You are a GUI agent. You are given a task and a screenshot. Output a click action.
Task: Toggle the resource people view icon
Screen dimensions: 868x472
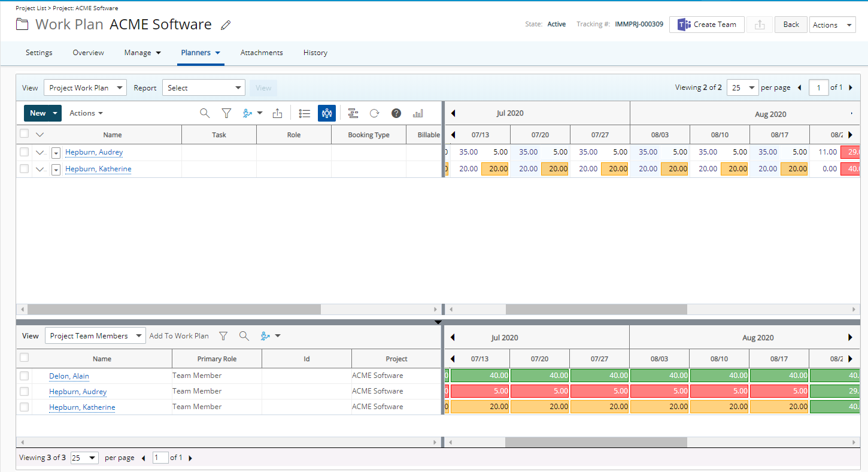click(x=326, y=113)
